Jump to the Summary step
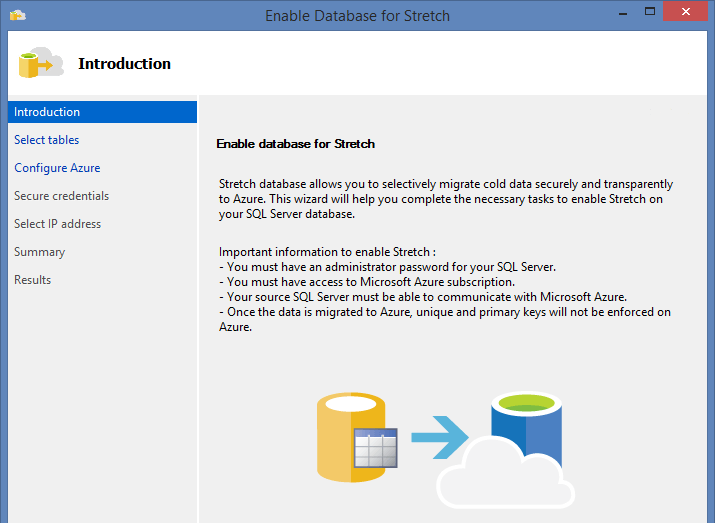Viewport: 715px width, 523px height. 39,252
